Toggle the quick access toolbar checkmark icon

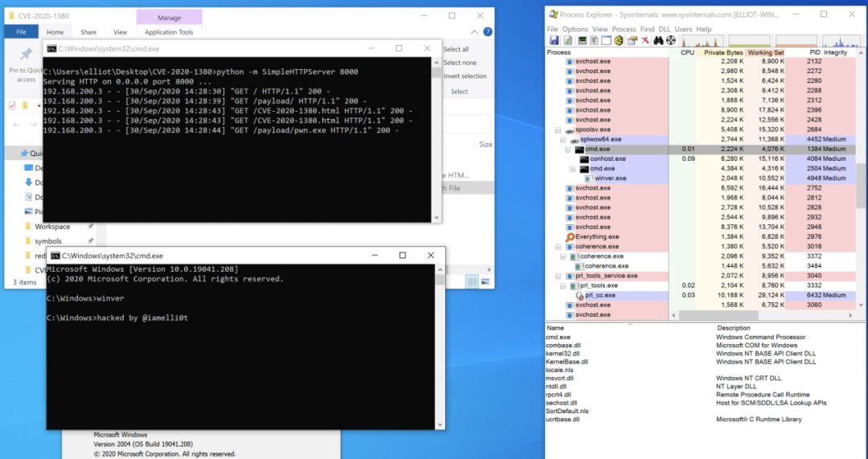pos(12,105)
